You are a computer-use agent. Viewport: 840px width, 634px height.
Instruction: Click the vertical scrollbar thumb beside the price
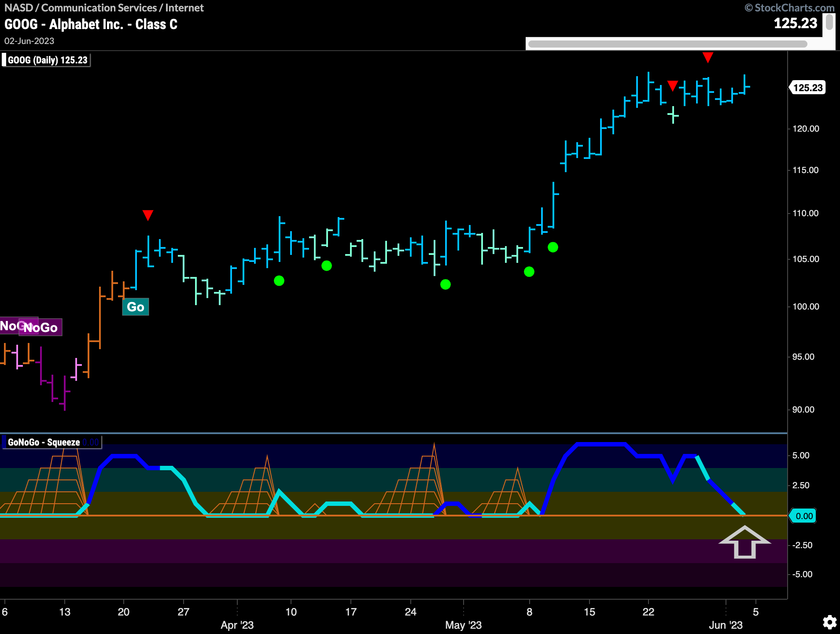[829, 22]
